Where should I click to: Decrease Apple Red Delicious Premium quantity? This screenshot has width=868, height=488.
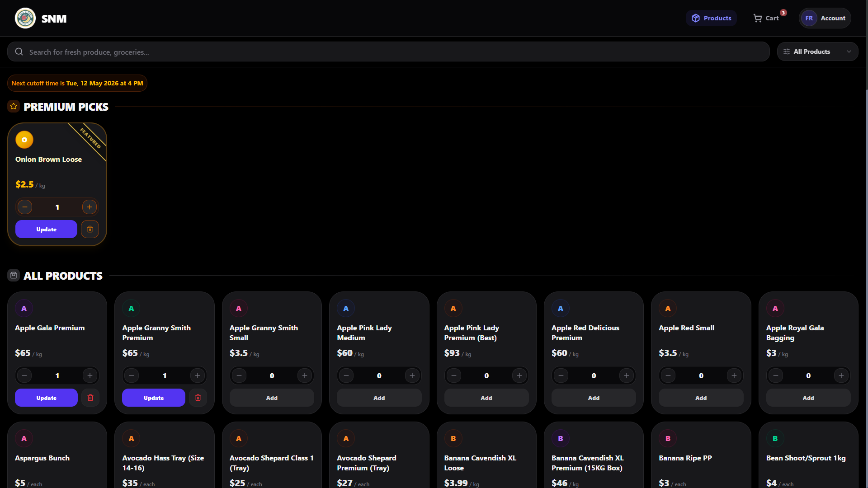(x=561, y=375)
